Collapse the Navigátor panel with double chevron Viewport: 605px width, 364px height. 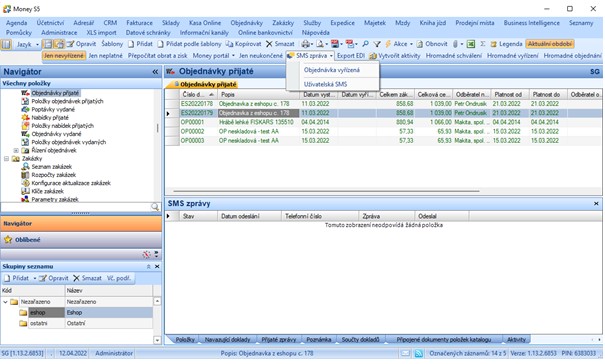pos(155,72)
